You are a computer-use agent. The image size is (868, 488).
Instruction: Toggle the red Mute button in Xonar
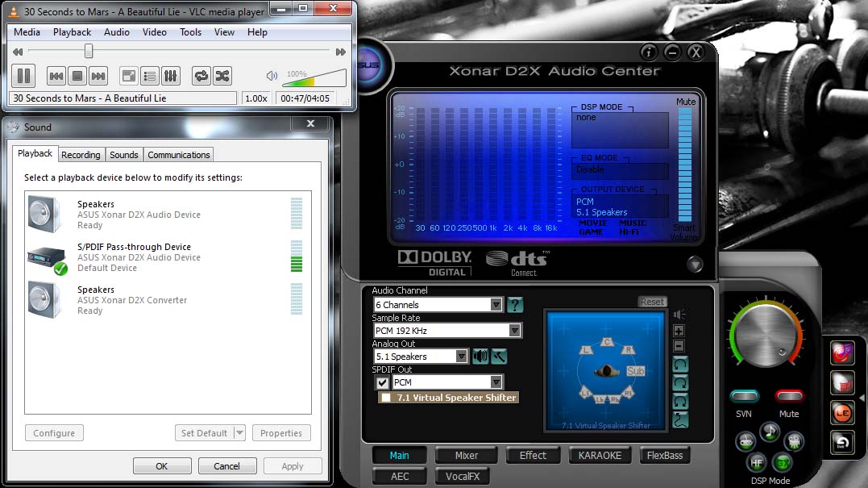coord(789,396)
